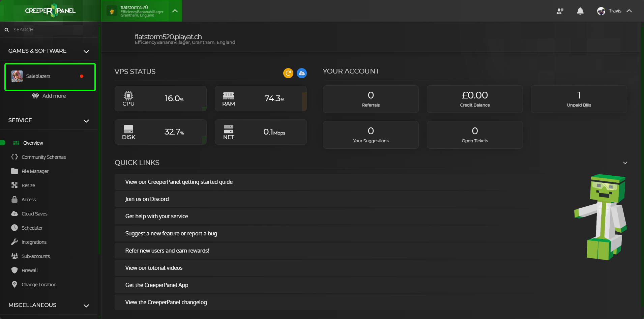The width and height of the screenshot is (644, 319).
Task: Click the NET server icon
Action: click(229, 129)
